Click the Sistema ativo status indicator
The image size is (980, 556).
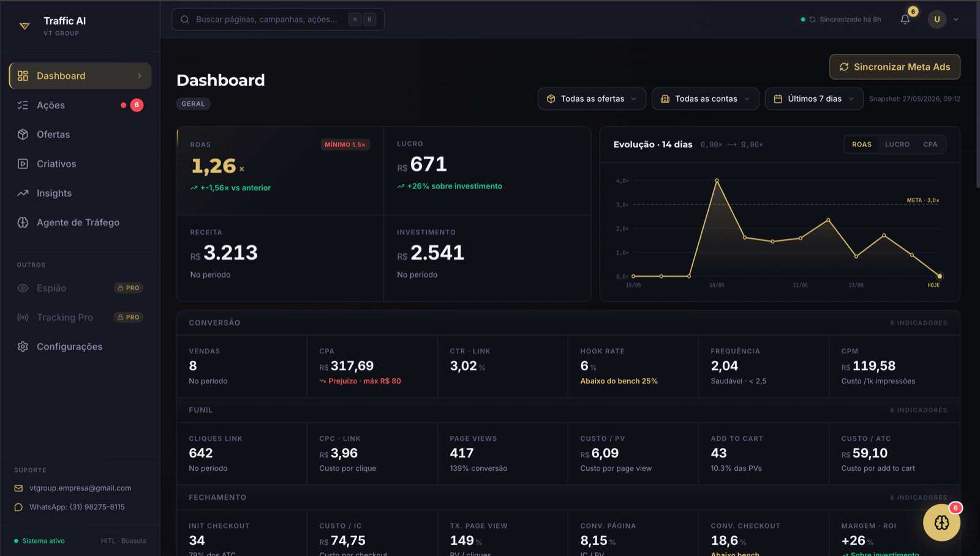tap(39, 541)
